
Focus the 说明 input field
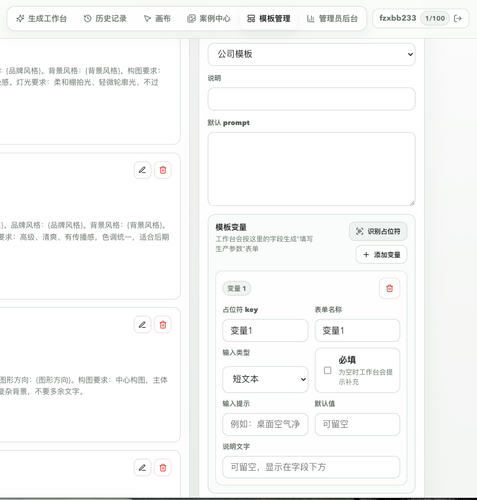pyautogui.click(x=311, y=99)
